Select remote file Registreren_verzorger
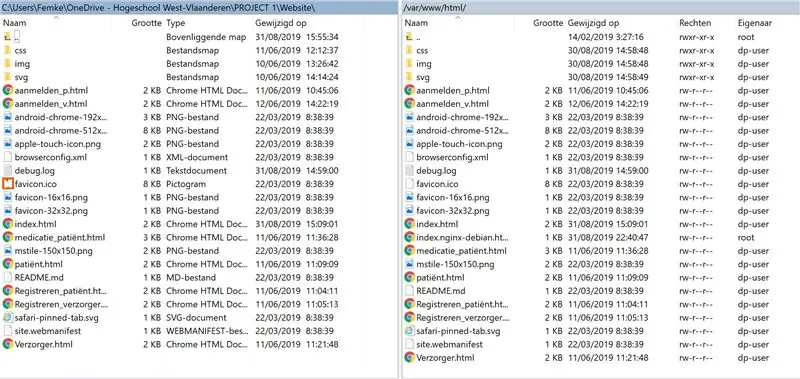Image resolution: width=800 pixels, height=379 pixels. 463,317
